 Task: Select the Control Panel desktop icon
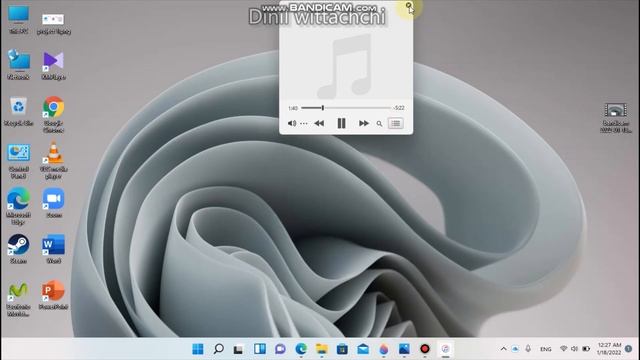(18, 161)
